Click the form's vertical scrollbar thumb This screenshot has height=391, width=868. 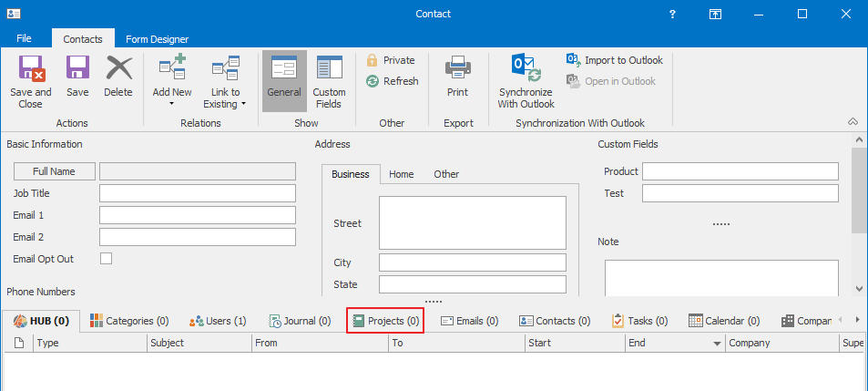click(859, 190)
